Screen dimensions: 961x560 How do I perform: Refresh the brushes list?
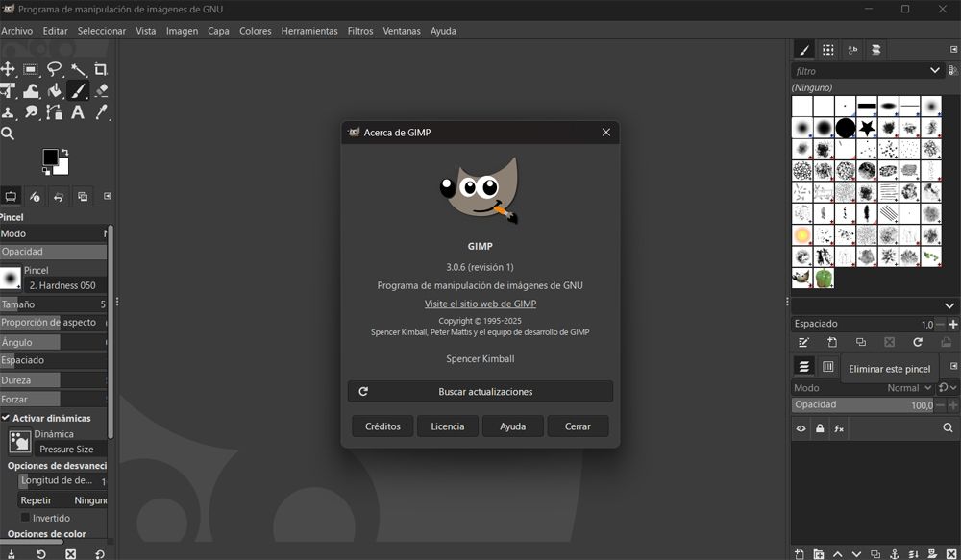[919, 341]
